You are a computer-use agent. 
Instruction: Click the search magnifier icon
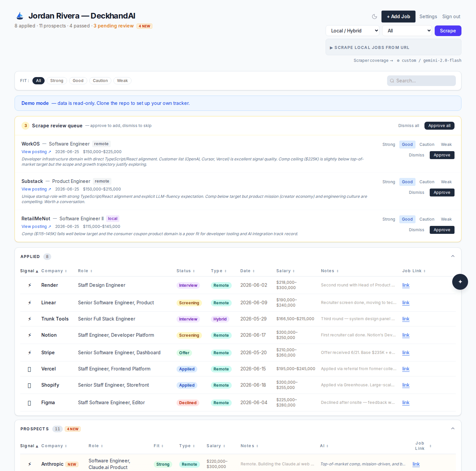pos(392,81)
